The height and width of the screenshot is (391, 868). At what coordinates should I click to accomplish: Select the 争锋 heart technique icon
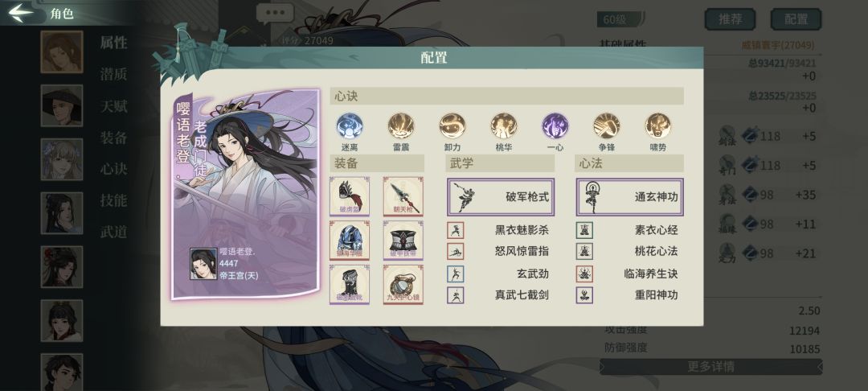pos(607,126)
